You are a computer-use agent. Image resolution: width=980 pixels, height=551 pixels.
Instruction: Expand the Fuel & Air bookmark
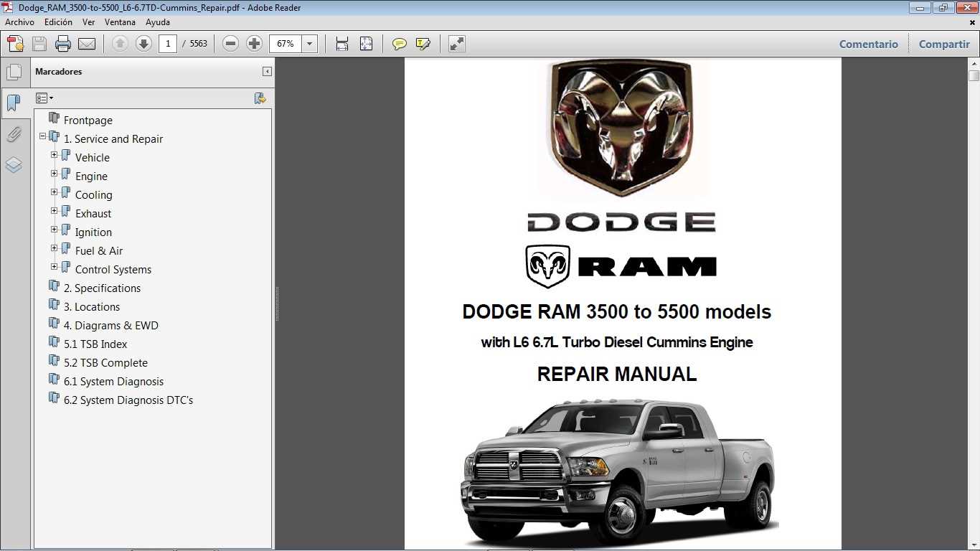[55, 248]
